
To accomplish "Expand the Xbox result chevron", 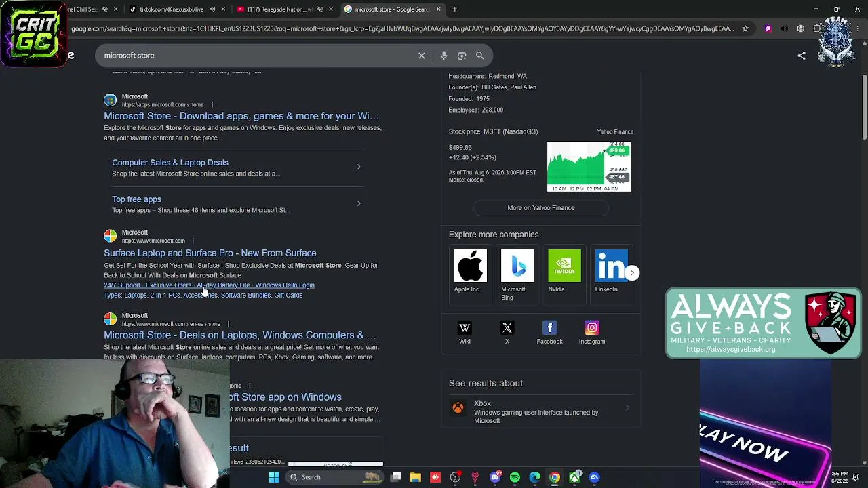I will [627, 408].
